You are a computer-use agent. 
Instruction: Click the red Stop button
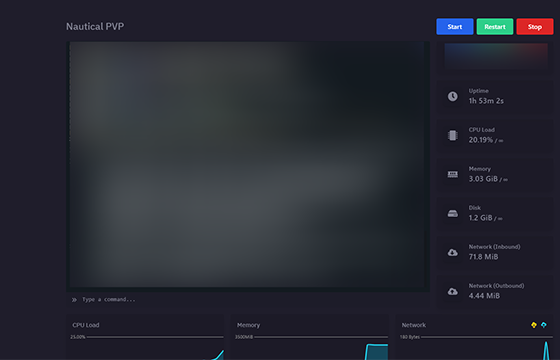tap(535, 27)
